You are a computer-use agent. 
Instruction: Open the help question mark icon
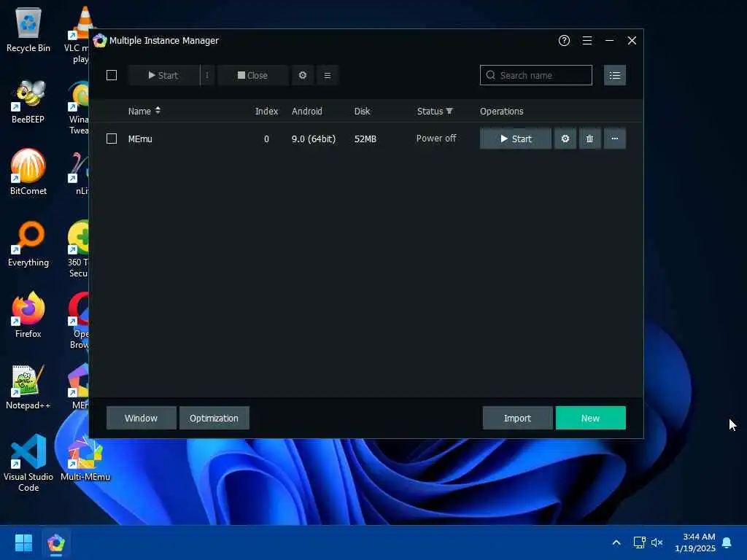[564, 41]
